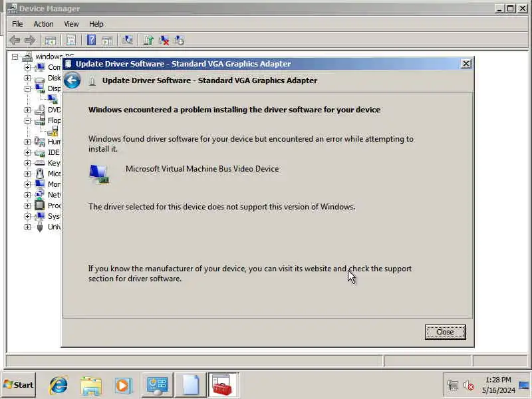Screen dimensions: 532x399
Task: Expand the DVD drives tree node
Action: pyautogui.click(x=27, y=110)
